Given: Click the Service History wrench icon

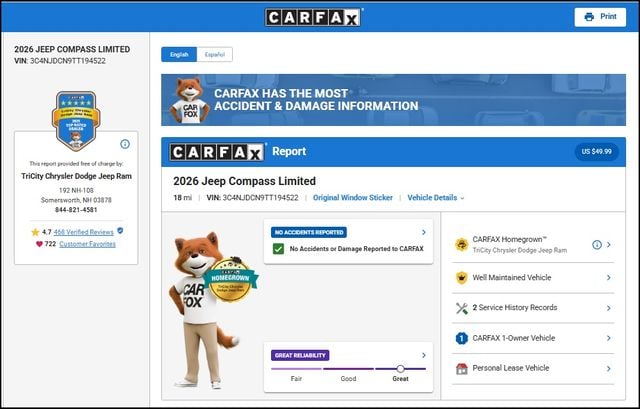Looking at the screenshot, I should (x=462, y=308).
